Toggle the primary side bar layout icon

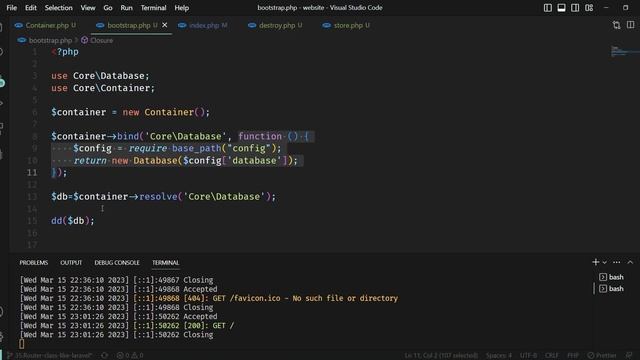[548, 8]
